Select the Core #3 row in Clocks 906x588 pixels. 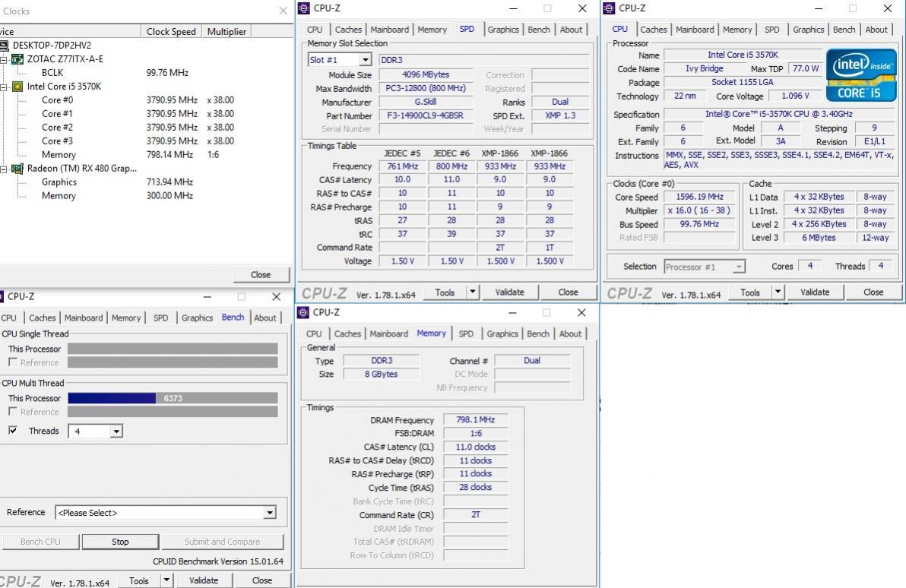(138, 141)
